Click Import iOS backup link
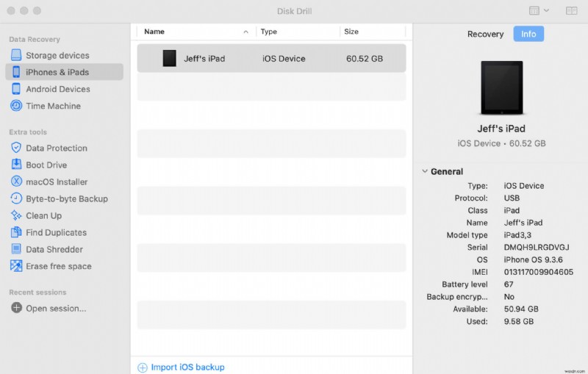This screenshot has width=588, height=374. click(x=187, y=367)
